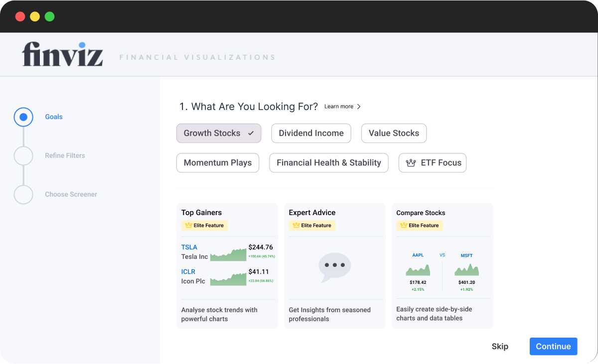Screen dimensions: 598x364
Task: Deselect the Growth Stocks option
Action: [218, 133]
